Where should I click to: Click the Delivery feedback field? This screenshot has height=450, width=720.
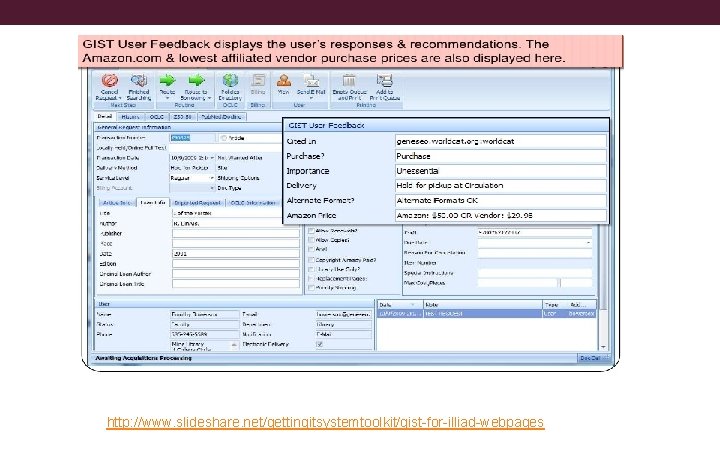point(501,186)
